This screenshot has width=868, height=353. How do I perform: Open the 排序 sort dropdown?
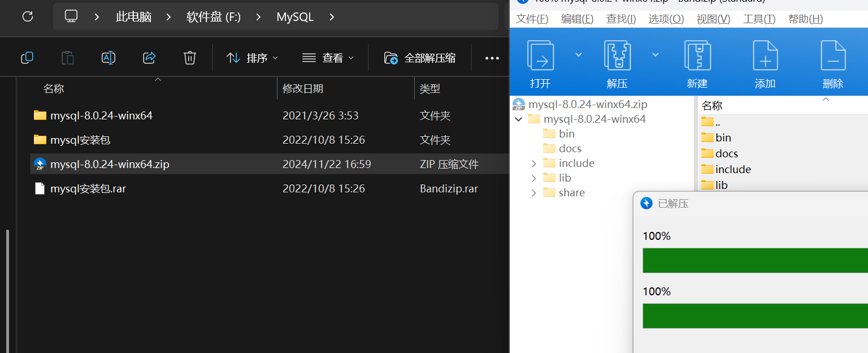coord(252,58)
